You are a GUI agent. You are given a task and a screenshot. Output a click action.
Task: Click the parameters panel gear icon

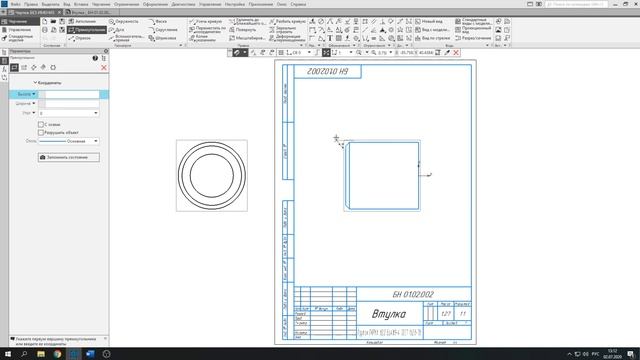tap(106, 51)
